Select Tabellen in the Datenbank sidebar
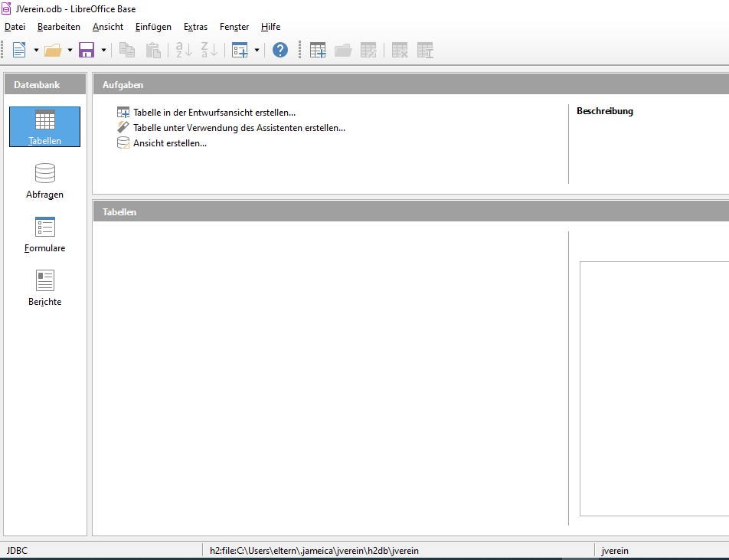 [44, 127]
